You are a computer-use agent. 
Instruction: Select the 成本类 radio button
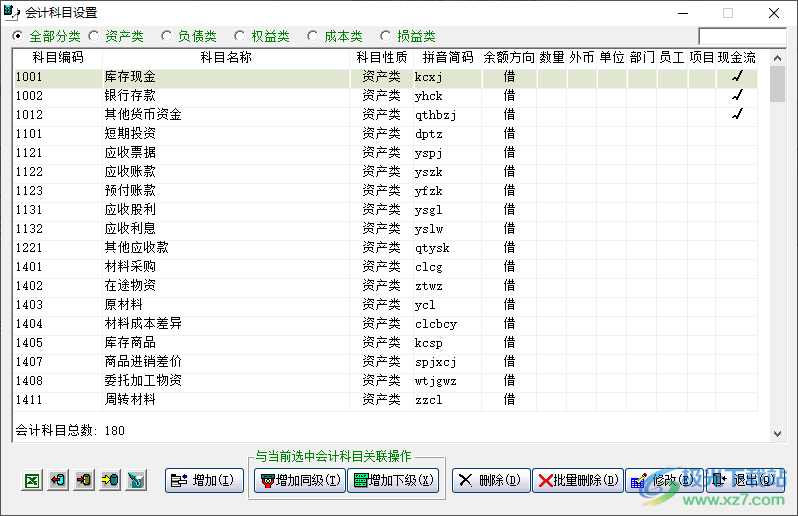(312, 36)
